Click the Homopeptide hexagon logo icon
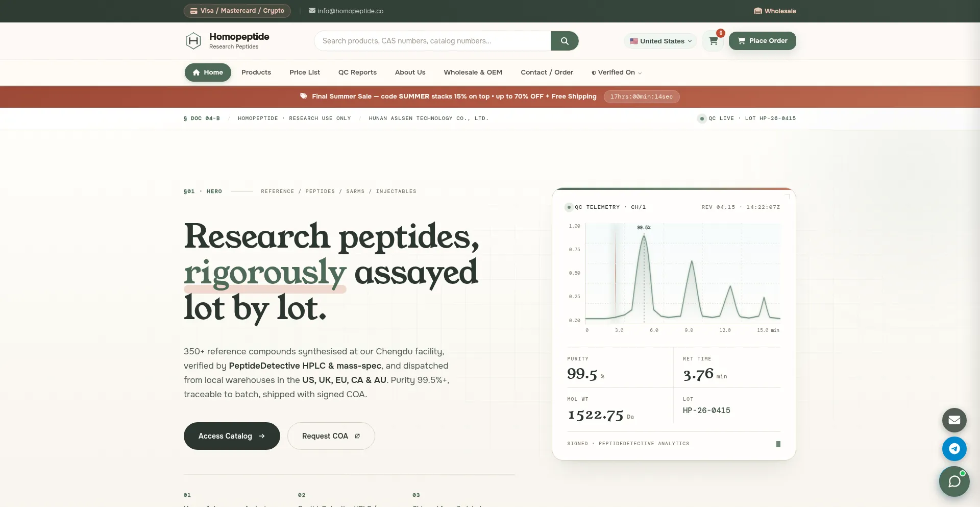The image size is (980, 507). 193,41
